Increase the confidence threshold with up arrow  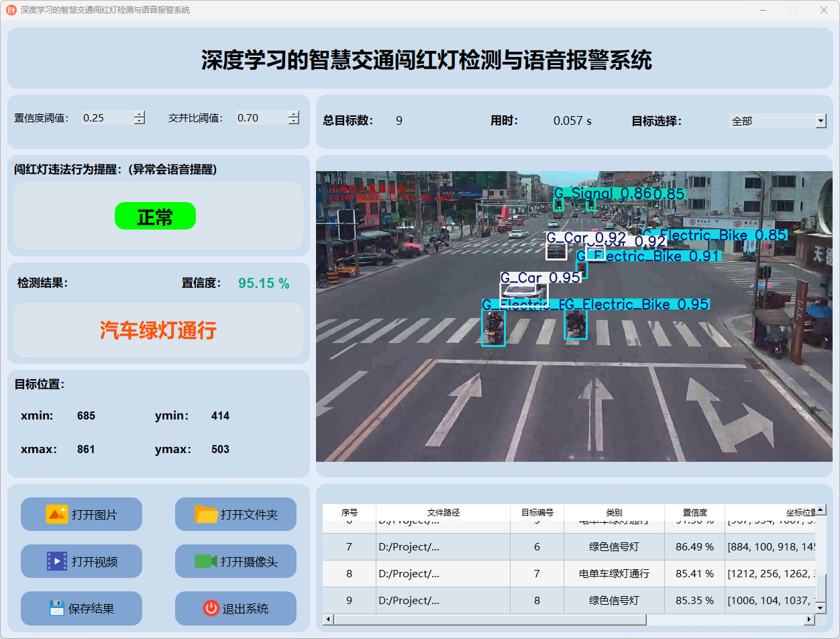coord(139,114)
